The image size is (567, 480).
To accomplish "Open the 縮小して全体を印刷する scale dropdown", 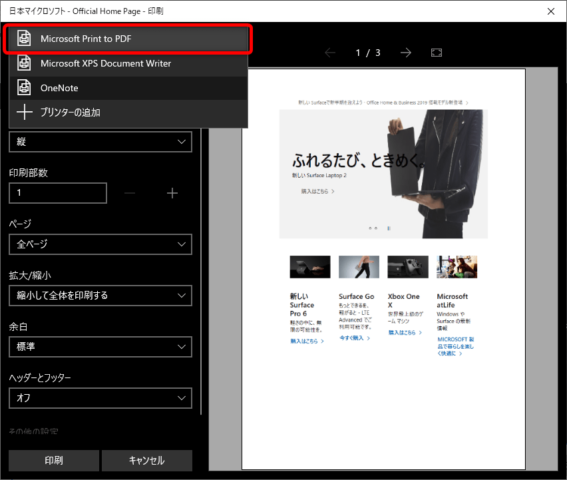I will (x=101, y=296).
